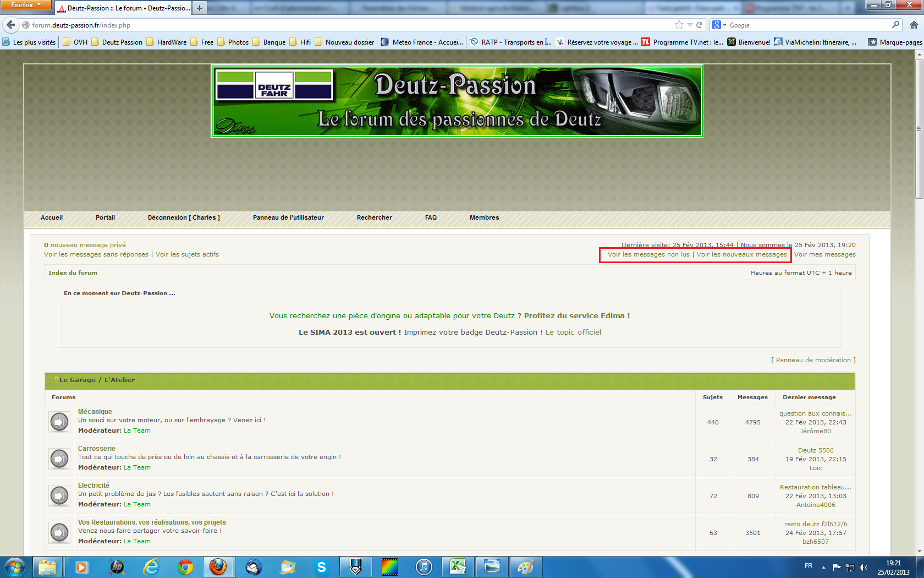Open the search engine selector dropdown
The width and height of the screenshot is (924, 578).
coord(719,25)
